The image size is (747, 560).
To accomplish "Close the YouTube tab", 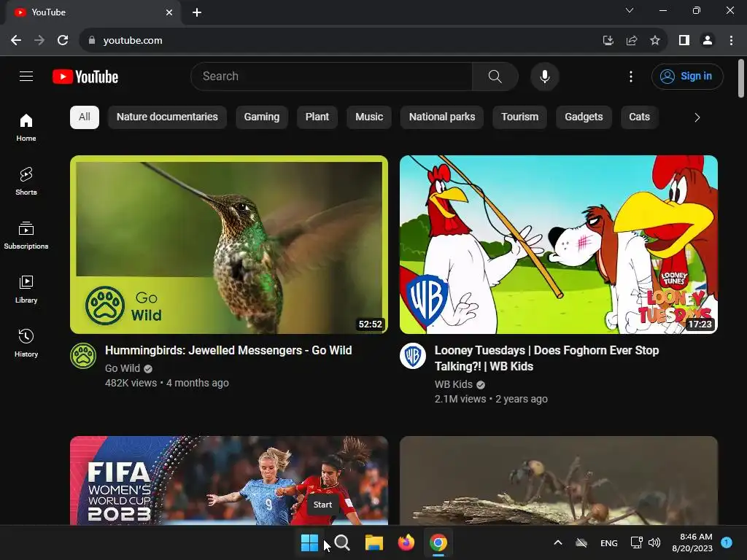I will coord(169,12).
